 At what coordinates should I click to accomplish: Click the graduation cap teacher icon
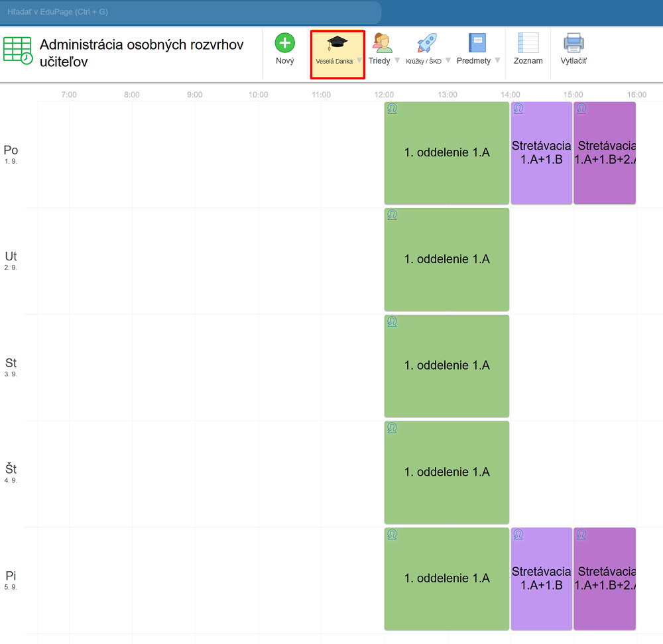point(337,44)
